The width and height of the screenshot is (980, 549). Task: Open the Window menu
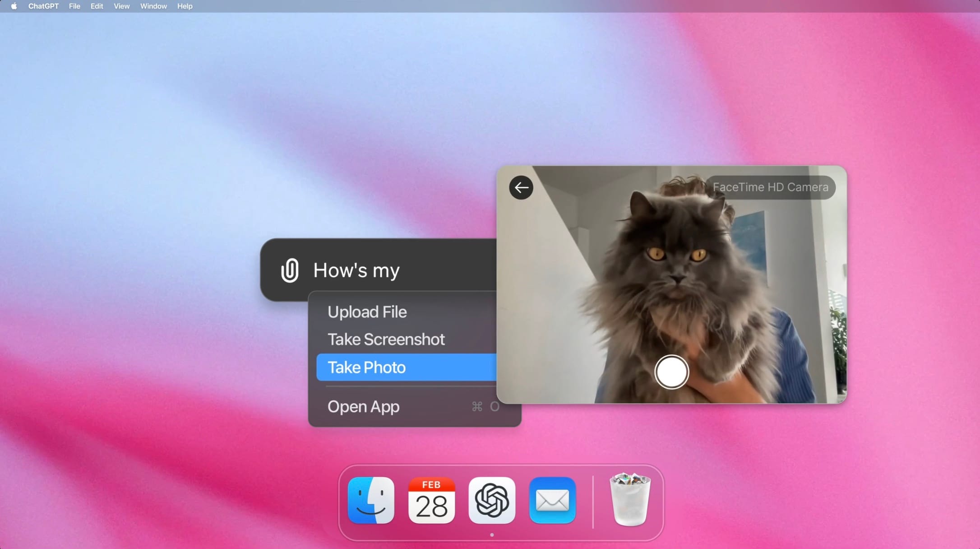153,6
